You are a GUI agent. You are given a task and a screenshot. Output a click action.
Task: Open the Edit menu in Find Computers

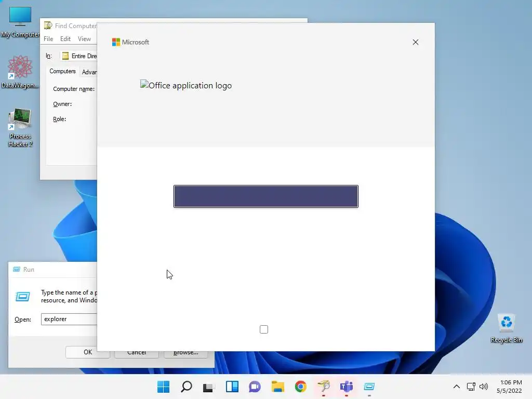click(65, 38)
